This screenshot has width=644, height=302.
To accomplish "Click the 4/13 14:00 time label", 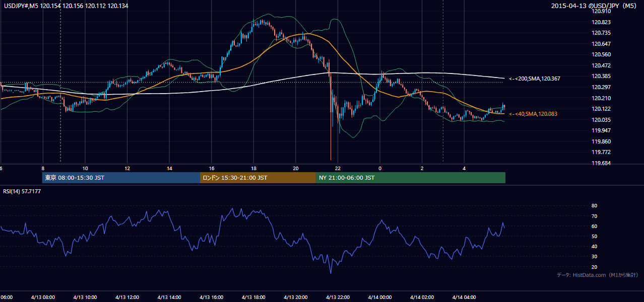I will [169, 297].
